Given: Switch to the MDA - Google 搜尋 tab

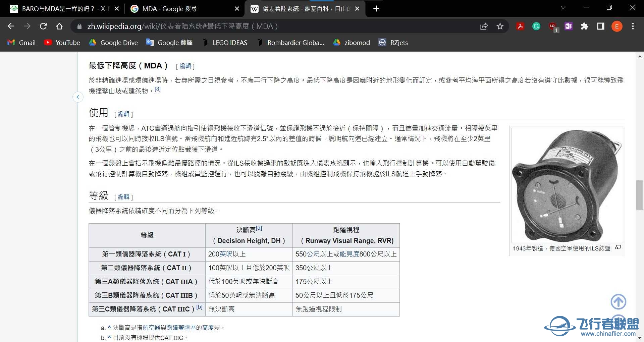Looking at the screenshot, I should click(x=181, y=9).
